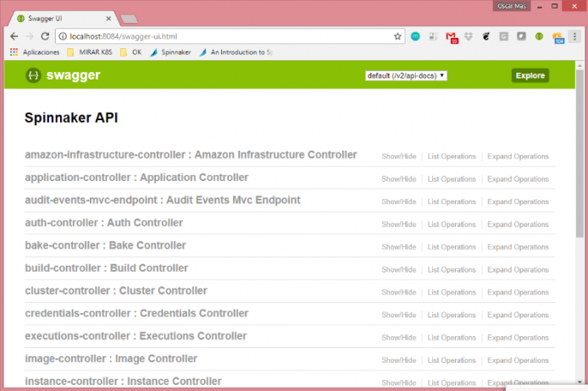The height and width of the screenshot is (391, 588).
Task: Expand build-controller section heading
Action: tap(107, 268)
